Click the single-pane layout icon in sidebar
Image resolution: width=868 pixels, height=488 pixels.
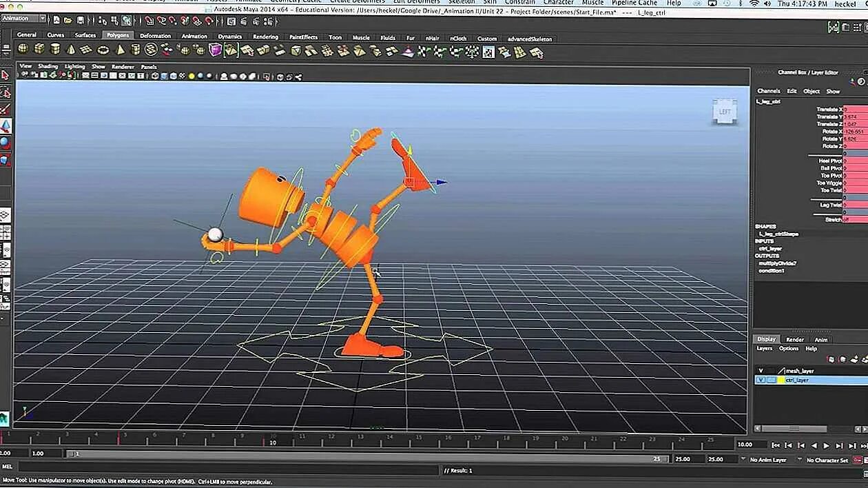pos(6,215)
